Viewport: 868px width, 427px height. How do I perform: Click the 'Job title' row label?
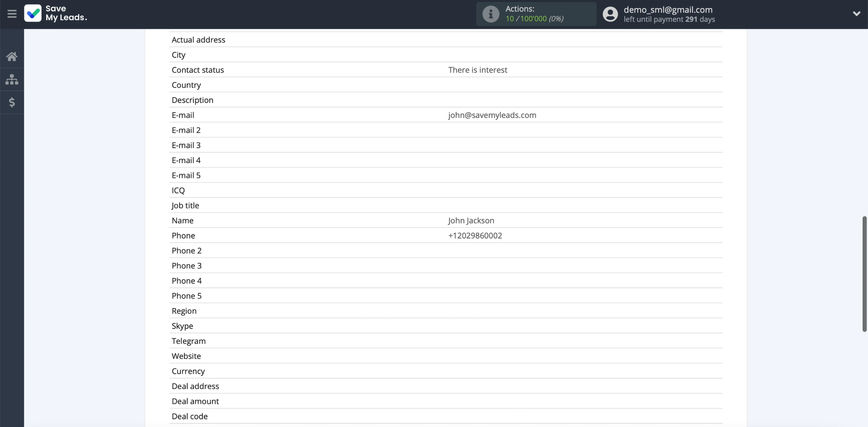[185, 206]
